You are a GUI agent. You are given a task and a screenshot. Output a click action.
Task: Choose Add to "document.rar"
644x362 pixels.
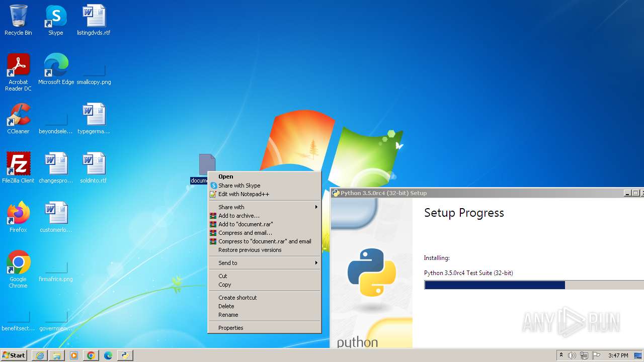(265, 224)
